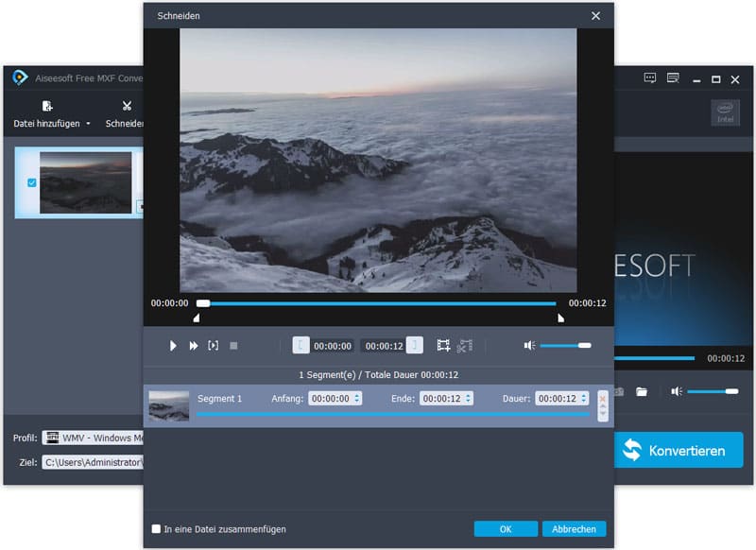Open the Profil WMV dropdown
Image resolution: width=756 pixels, height=550 pixels.
[93, 438]
